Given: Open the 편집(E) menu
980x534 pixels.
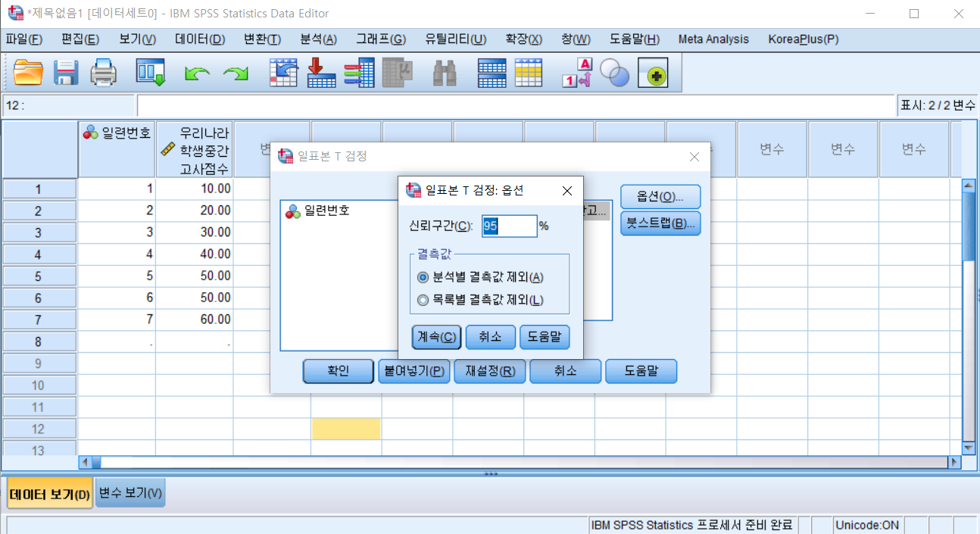Looking at the screenshot, I should click(80, 39).
